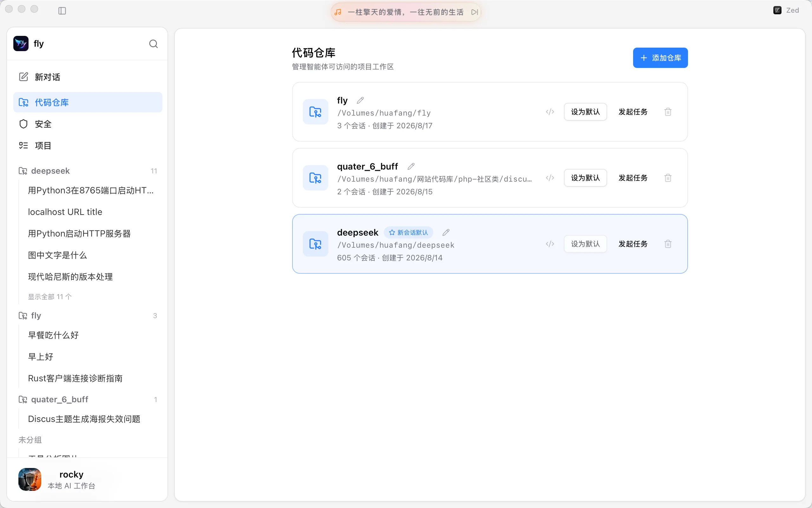This screenshot has height=508, width=812.
Task: Rename deepseek with pencil icon
Action: tap(446, 232)
